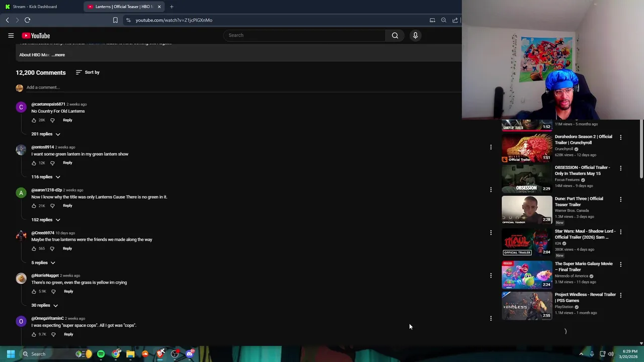Dislike the @caetanopais6871 comment

point(52,120)
